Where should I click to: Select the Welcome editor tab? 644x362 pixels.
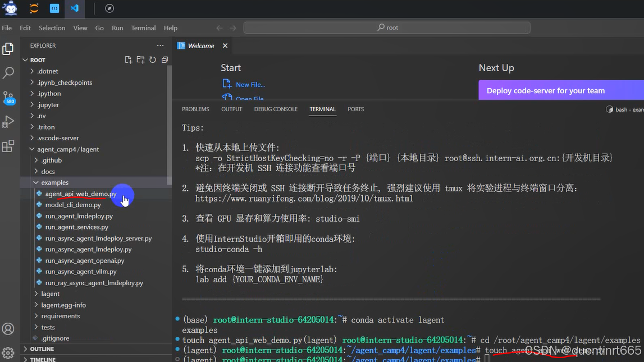click(201, 45)
